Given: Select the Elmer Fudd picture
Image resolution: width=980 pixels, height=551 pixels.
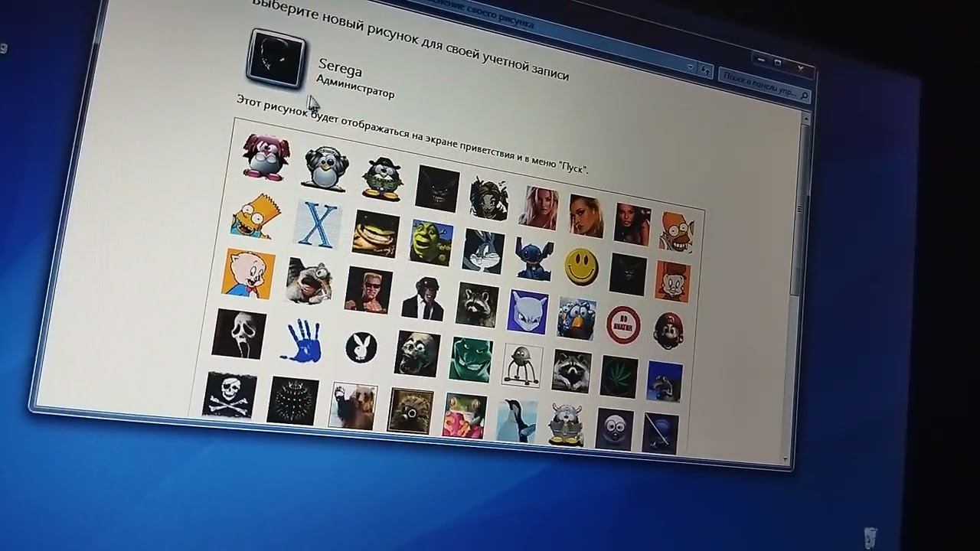Looking at the screenshot, I should click(x=672, y=281).
